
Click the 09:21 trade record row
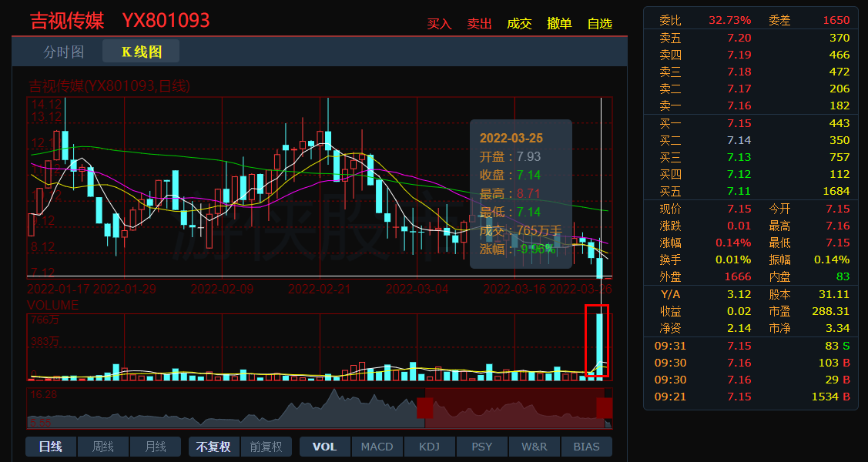pyautogui.click(x=751, y=397)
